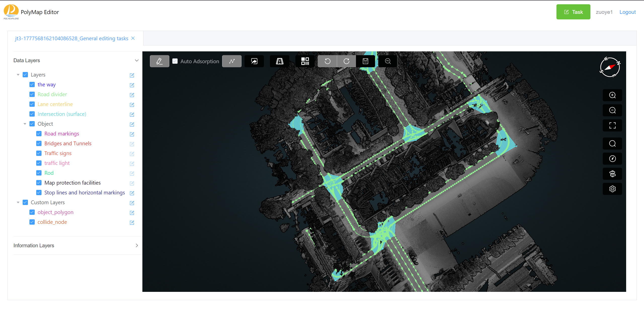Expand the Information Layers section
This screenshot has height=312, width=644.
coord(137,246)
